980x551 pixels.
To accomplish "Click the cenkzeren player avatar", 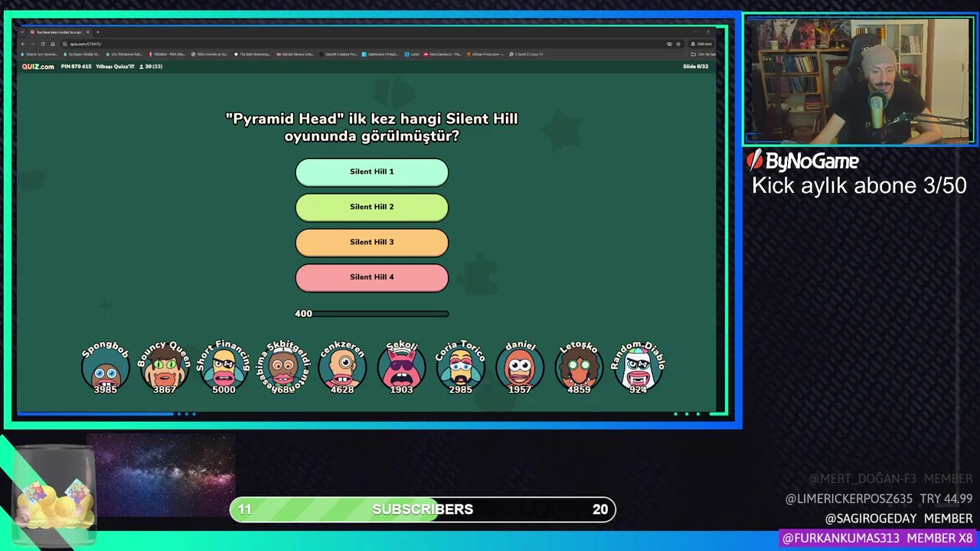I will (342, 367).
